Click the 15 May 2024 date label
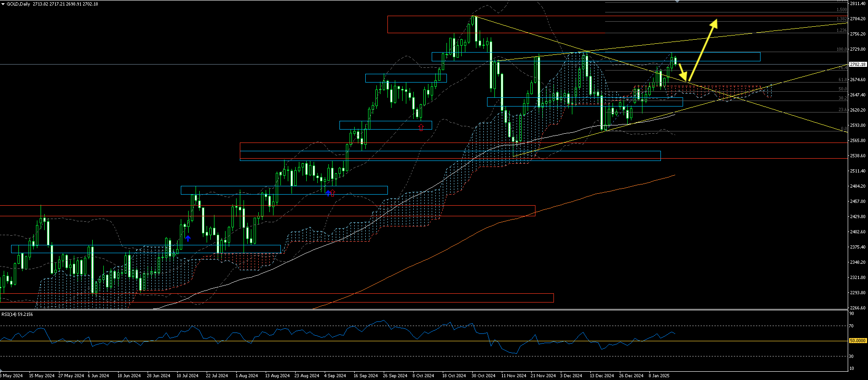868x380 pixels. pos(42,376)
